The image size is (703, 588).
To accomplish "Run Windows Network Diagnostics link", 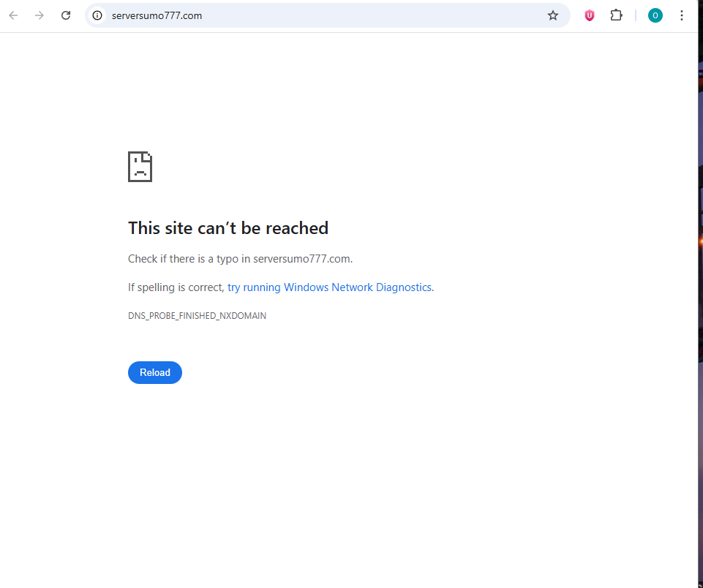I will (x=329, y=287).
